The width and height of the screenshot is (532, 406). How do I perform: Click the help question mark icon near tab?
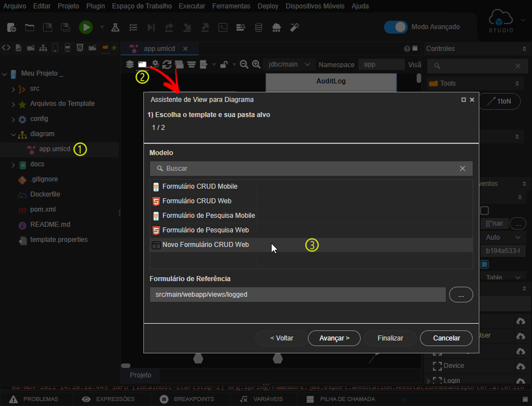pyautogui.click(x=407, y=49)
